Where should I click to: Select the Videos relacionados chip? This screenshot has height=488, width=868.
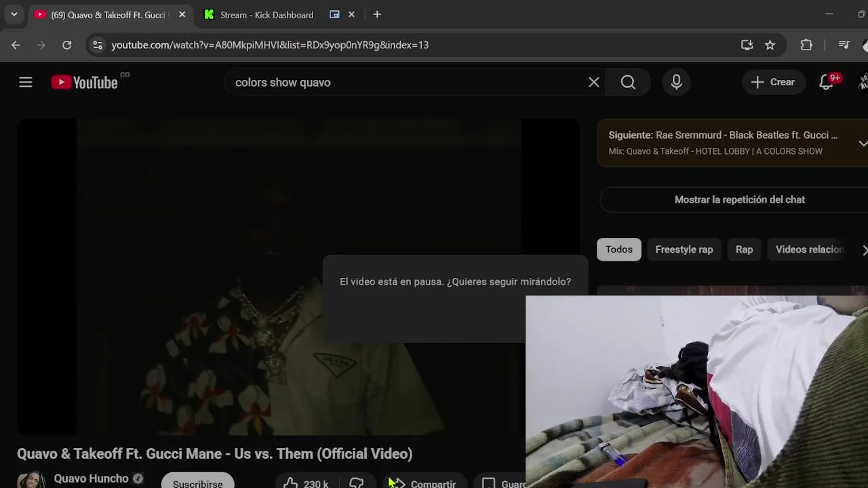[808, 249]
